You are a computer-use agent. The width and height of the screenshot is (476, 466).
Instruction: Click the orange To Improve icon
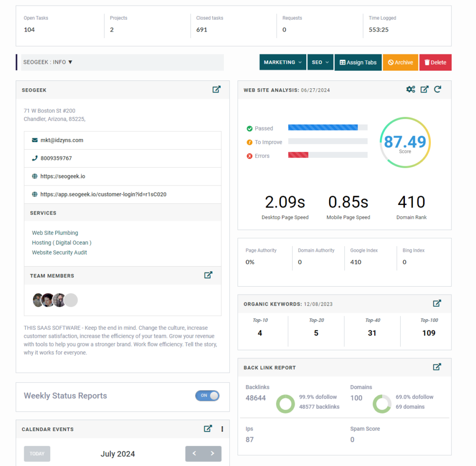coord(250,142)
